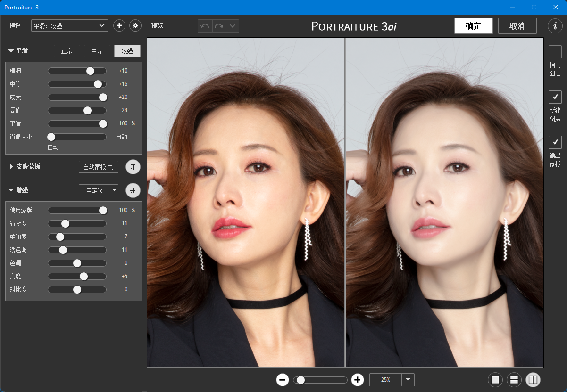Click the 精细 value +10
The height and width of the screenshot is (392, 567).
click(x=123, y=71)
